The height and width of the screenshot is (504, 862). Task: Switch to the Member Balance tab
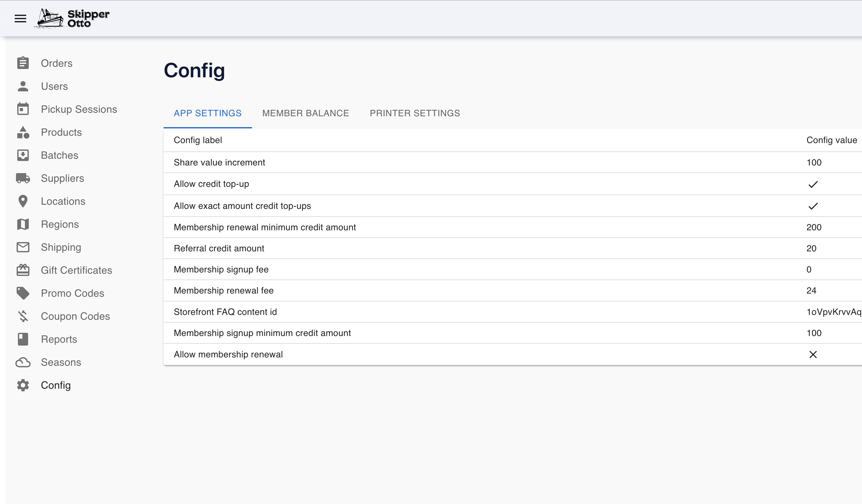[x=305, y=113]
